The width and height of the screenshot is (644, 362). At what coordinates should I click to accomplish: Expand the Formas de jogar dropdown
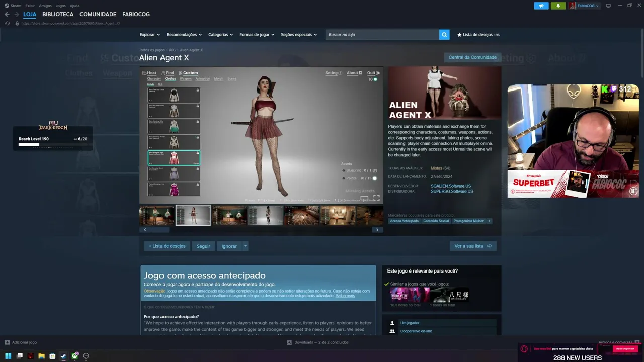(x=257, y=35)
